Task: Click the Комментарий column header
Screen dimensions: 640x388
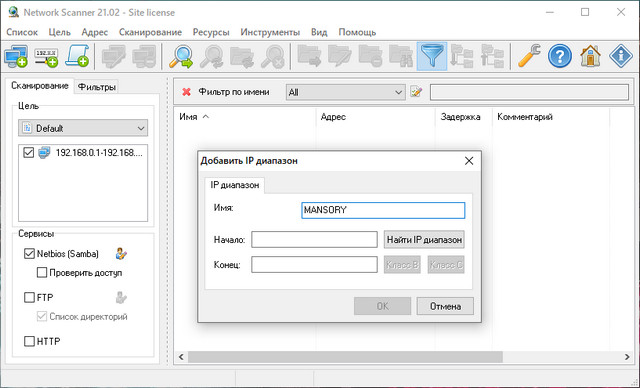Action: point(551,117)
